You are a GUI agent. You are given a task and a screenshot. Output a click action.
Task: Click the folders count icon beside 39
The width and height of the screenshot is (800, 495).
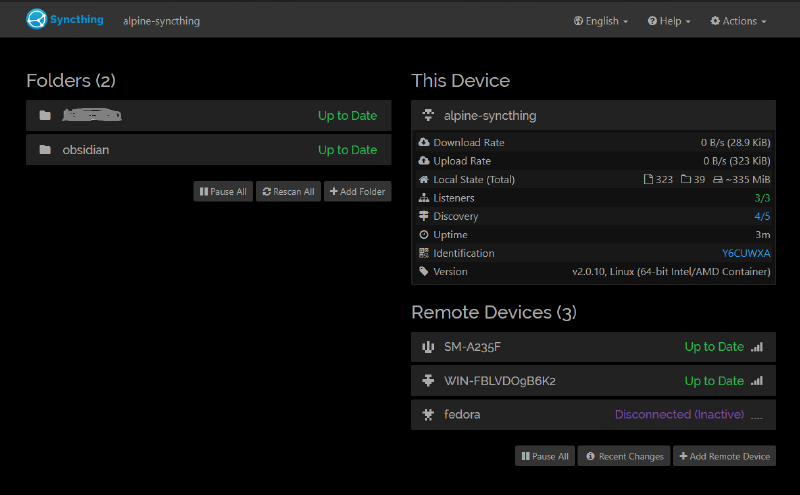(x=686, y=179)
